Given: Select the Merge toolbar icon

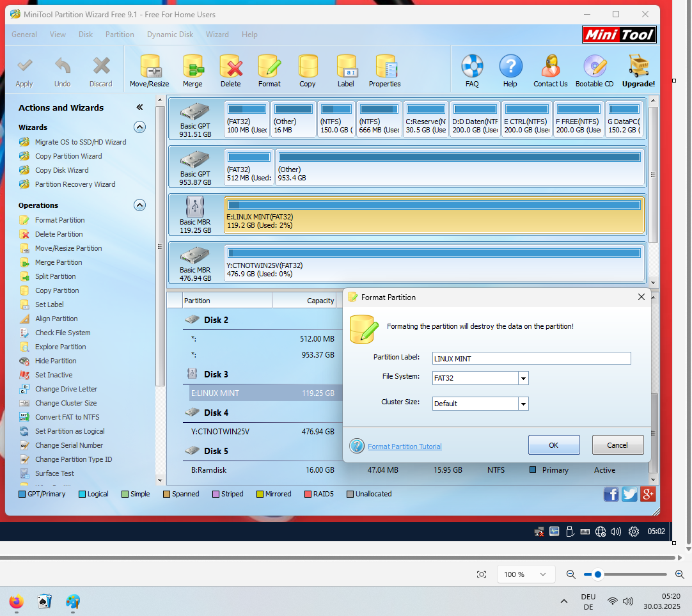Looking at the screenshot, I should [193, 66].
